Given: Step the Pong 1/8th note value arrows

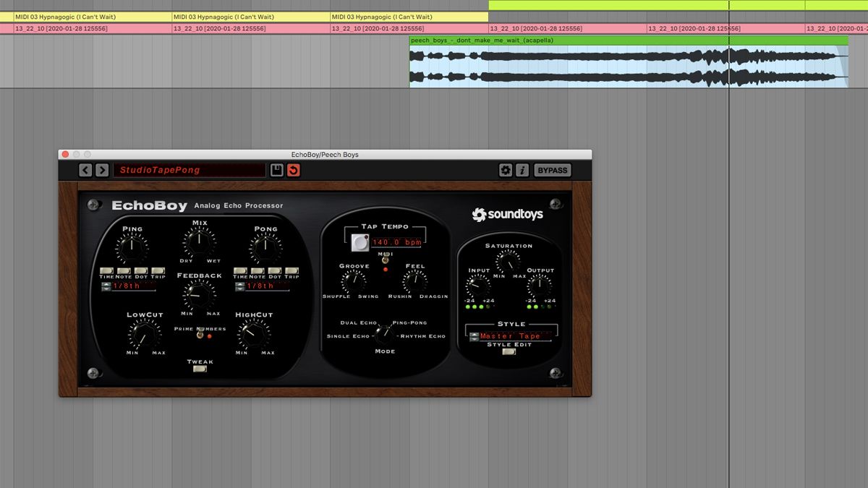Looking at the screenshot, I should 239,286.
